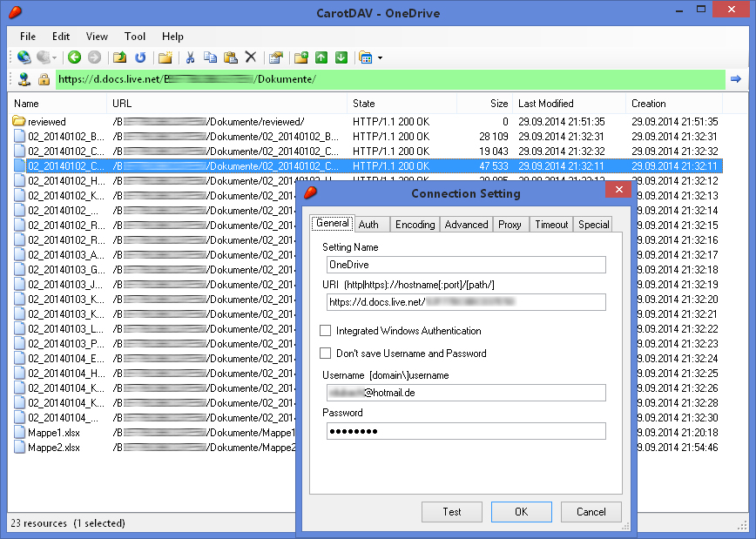Click the Paste clipboard icon
The width and height of the screenshot is (756, 539).
click(231, 57)
